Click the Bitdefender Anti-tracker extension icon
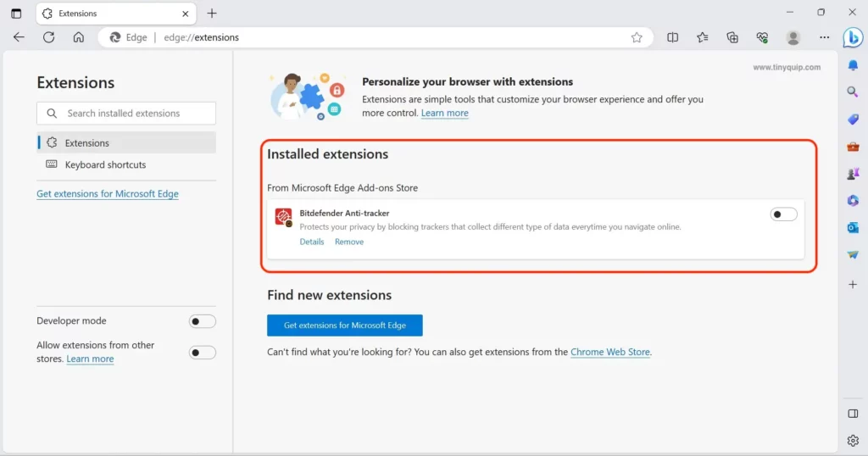This screenshot has width=868, height=456. pos(284,217)
